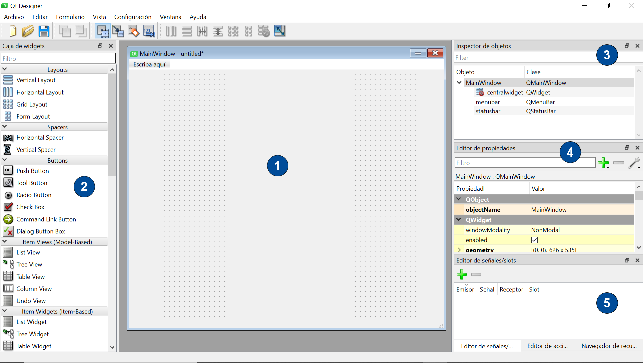This screenshot has width=644, height=363.
Task: Collapse the QObject property group
Action: tap(459, 199)
